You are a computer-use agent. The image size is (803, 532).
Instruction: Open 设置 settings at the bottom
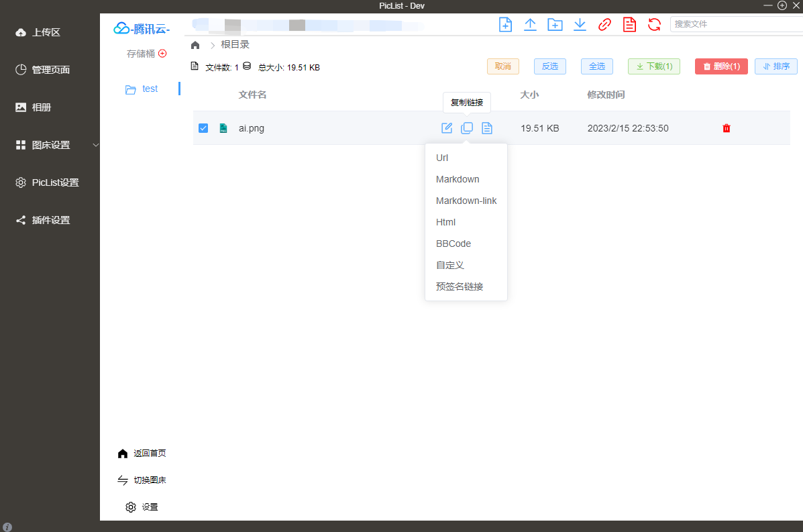[x=142, y=507]
